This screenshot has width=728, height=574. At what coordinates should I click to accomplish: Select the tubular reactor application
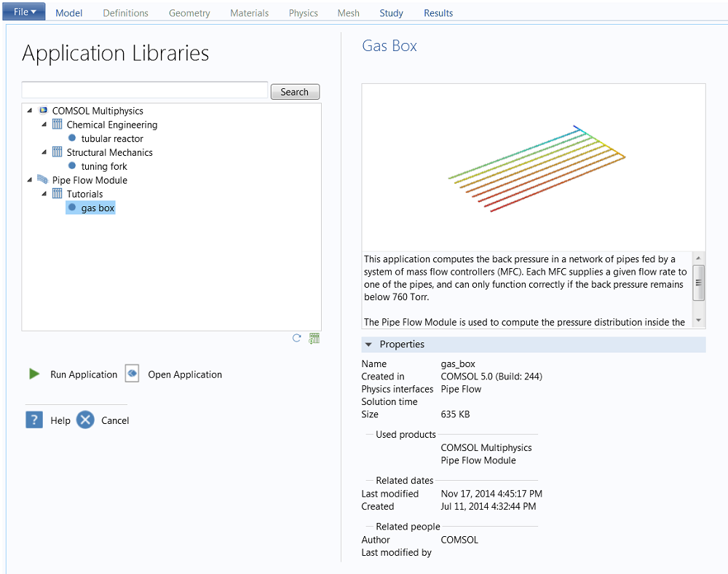(x=112, y=138)
